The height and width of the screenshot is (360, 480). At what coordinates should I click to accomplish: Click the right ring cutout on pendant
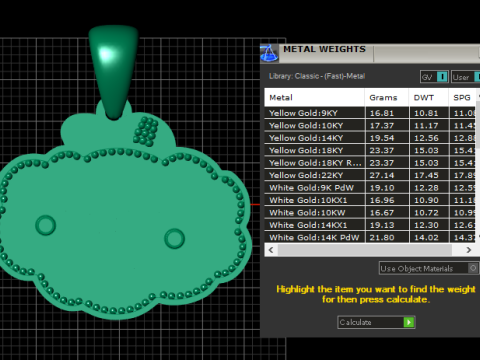coord(174,238)
